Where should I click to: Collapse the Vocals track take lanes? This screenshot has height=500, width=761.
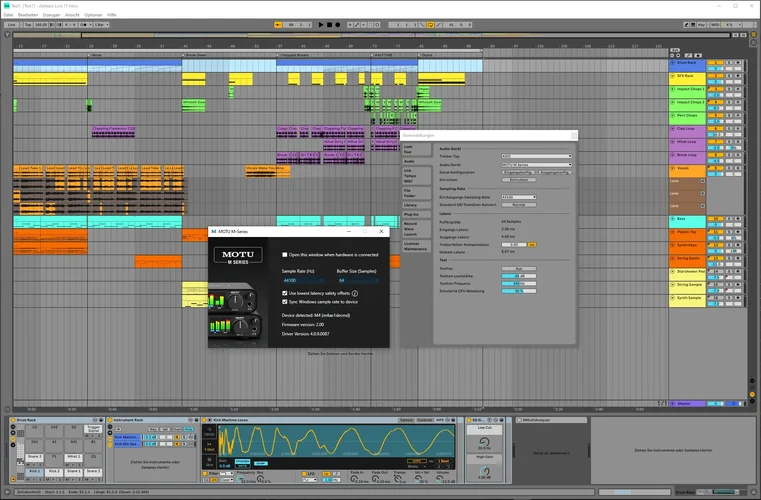tap(673, 168)
